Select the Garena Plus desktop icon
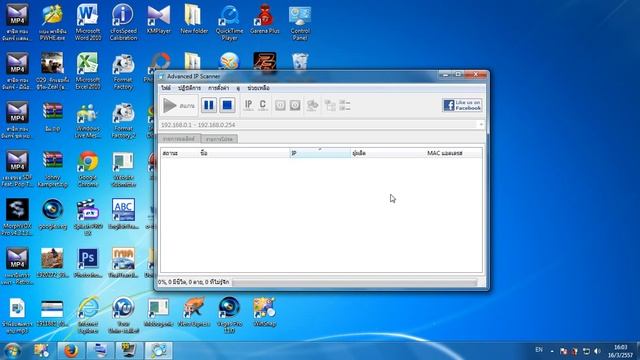Image resolution: width=640 pixels, height=360 pixels. pyautogui.click(x=265, y=20)
